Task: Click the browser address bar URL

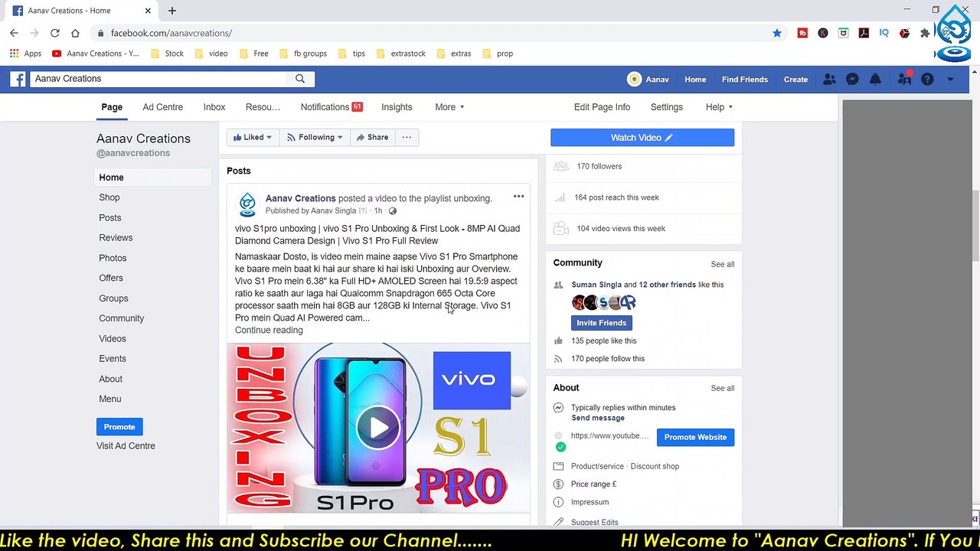Action: (171, 33)
